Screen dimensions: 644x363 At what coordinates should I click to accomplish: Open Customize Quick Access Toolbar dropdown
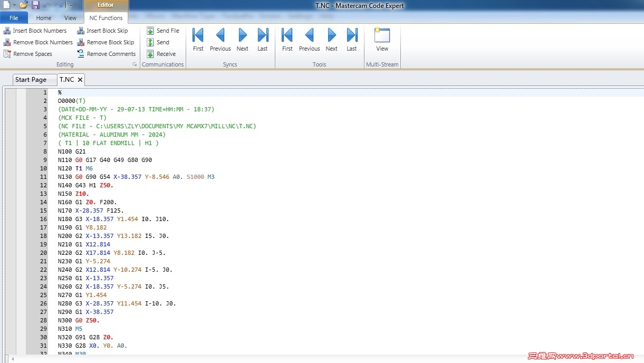tap(71, 5)
